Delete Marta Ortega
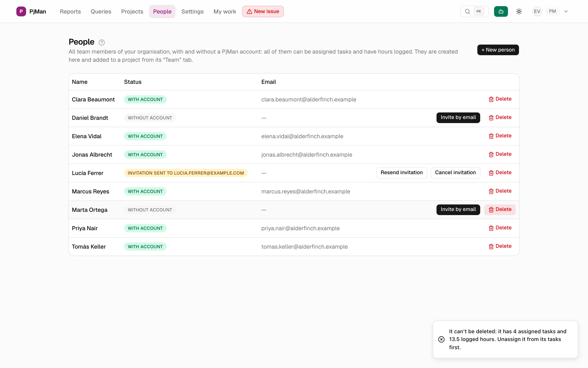This screenshot has height=368, width=588. (x=500, y=210)
